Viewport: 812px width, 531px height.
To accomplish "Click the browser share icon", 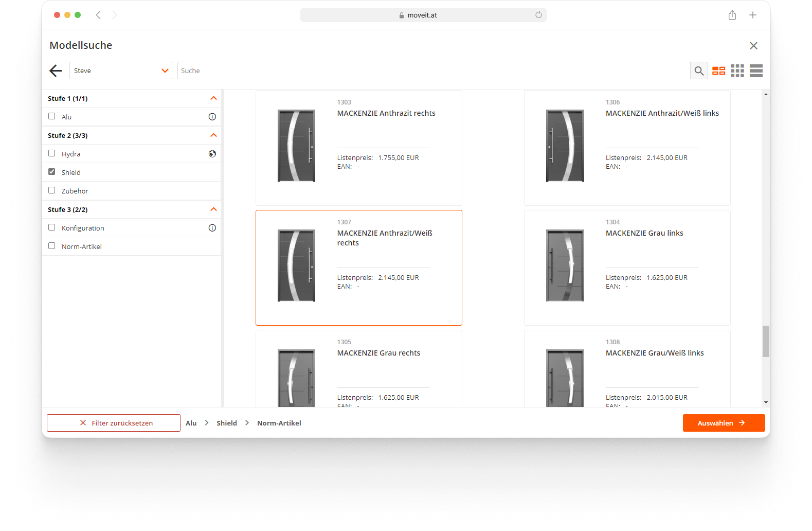I will click(x=732, y=15).
